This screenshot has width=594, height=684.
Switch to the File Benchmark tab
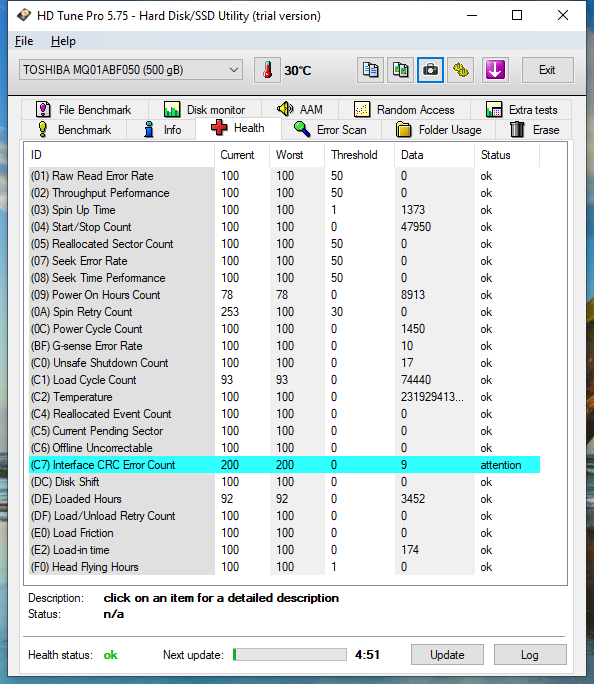85,109
